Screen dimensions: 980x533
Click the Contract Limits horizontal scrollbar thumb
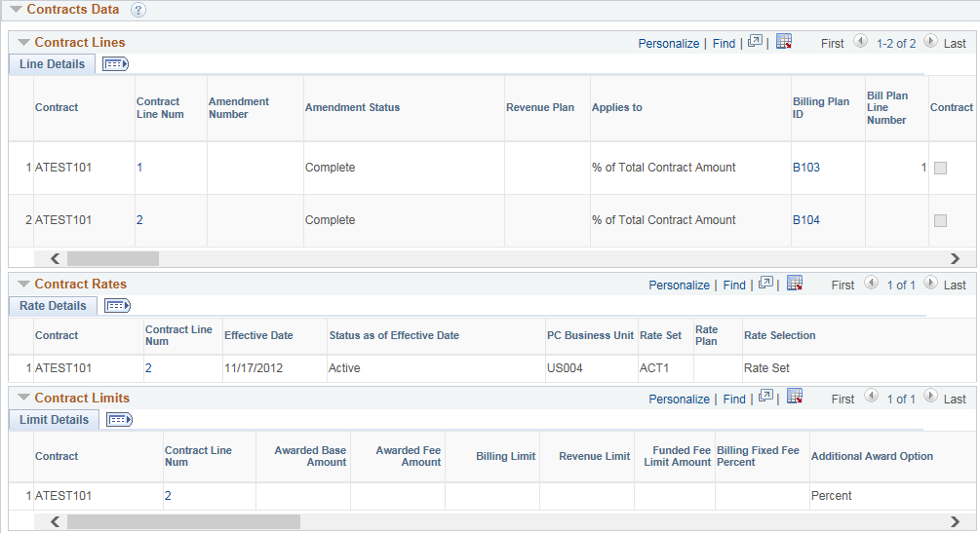(x=183, y=521)
